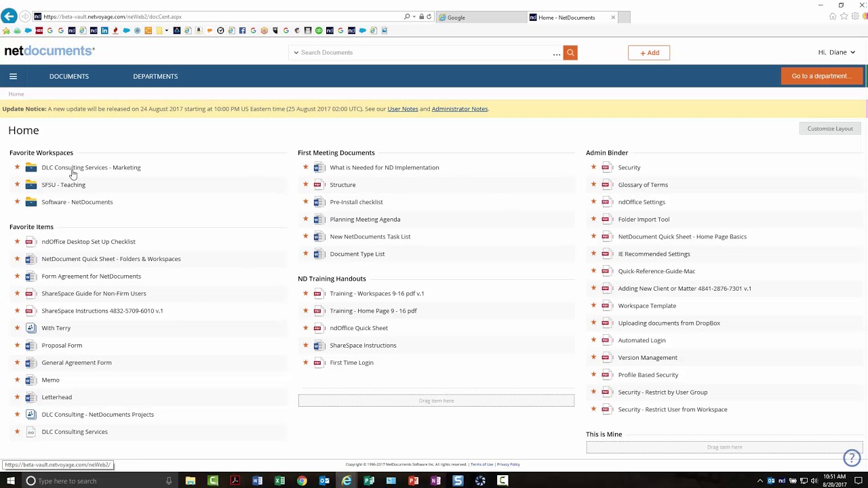Expand the search box dropdown chevron
Screen dimensions: 868x488
296,53
